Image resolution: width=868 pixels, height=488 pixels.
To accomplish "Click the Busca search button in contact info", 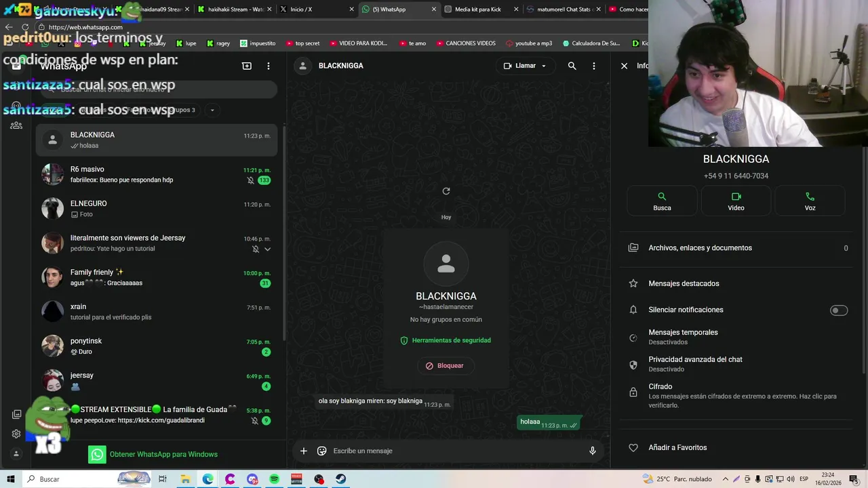I will tap(662, 201).
